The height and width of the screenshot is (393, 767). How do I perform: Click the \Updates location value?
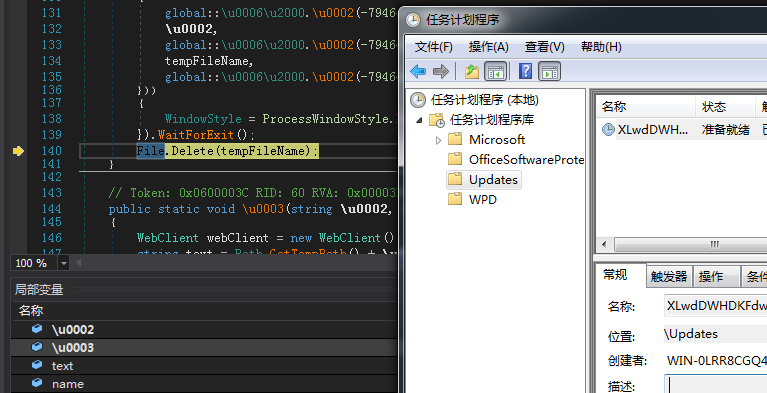[x=691, y=334]
